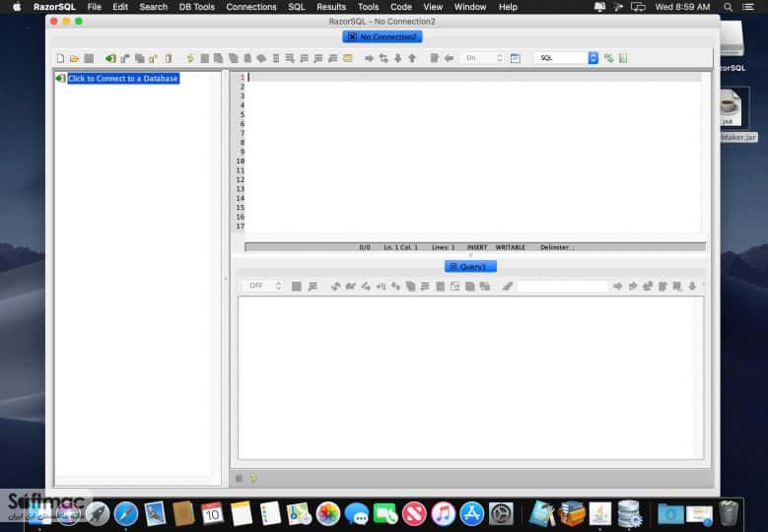
Task: Select the No Connection2 tab
Action: click(x=383, y=36)
